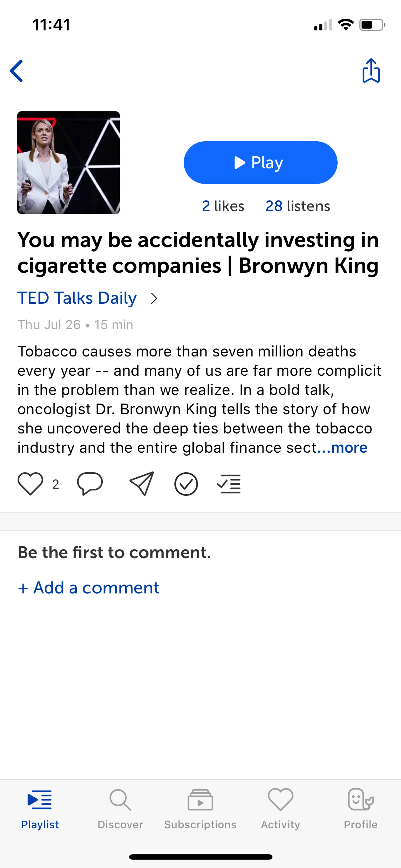
Task: Open the Profile face icon
Action: (360, 800)
